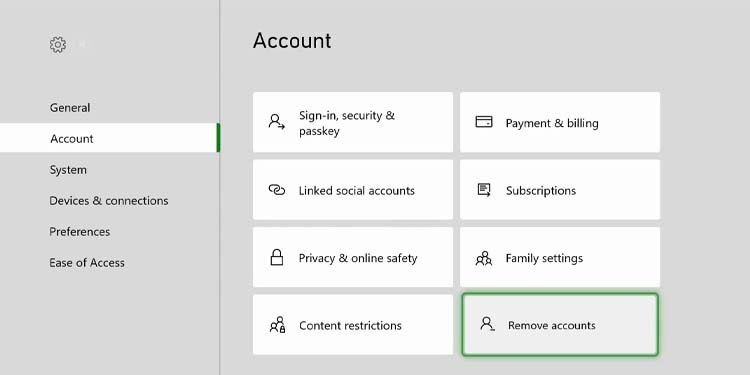Select the Account sidebar item

pyautogui.click(x=109, y=138)
